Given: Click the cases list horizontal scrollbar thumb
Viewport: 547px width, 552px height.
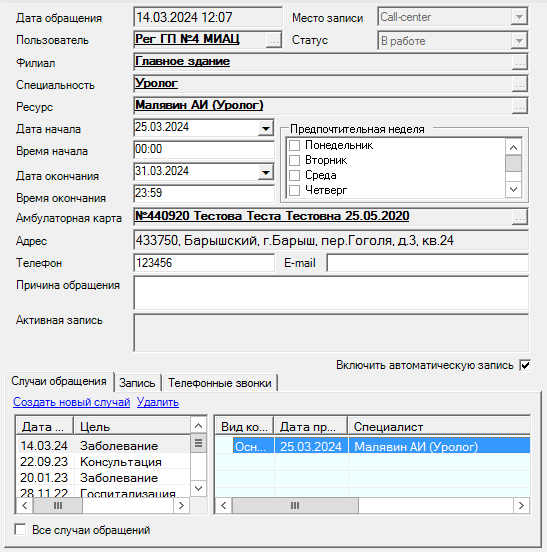Looking at the screenshot, I should (x=58, y=506).
